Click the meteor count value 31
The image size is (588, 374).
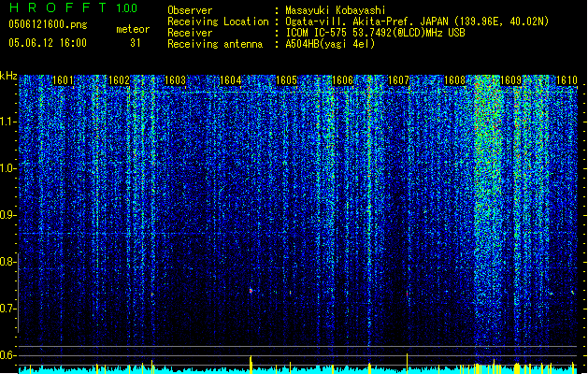pos(136,43)
